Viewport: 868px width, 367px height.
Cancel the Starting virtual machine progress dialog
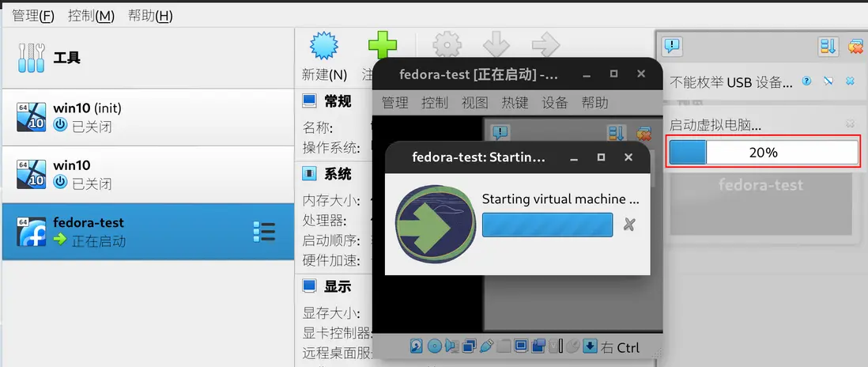pyautogui.click(x=628, y=224)
